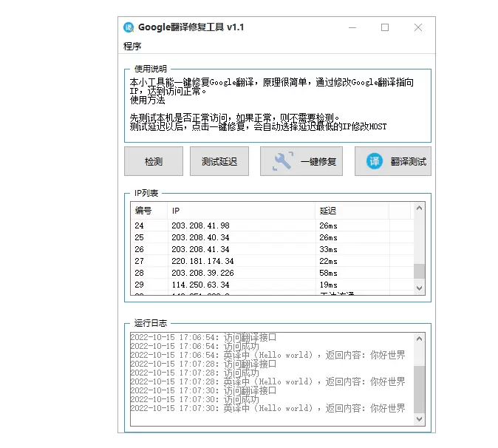Click the IP list scroll down arrow
Image resolution: width=498 pixels, height=448 pixels.
point(419,288)
